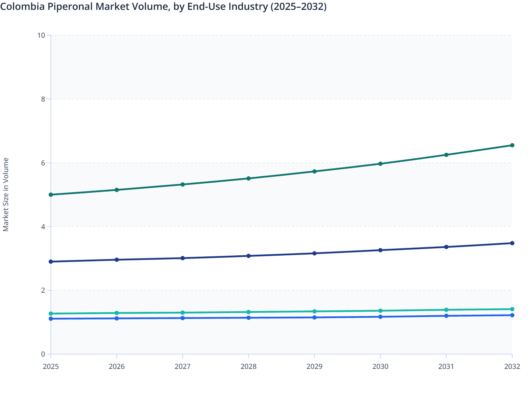Select the 2032 data point on teal line

[x=512, y=309]
